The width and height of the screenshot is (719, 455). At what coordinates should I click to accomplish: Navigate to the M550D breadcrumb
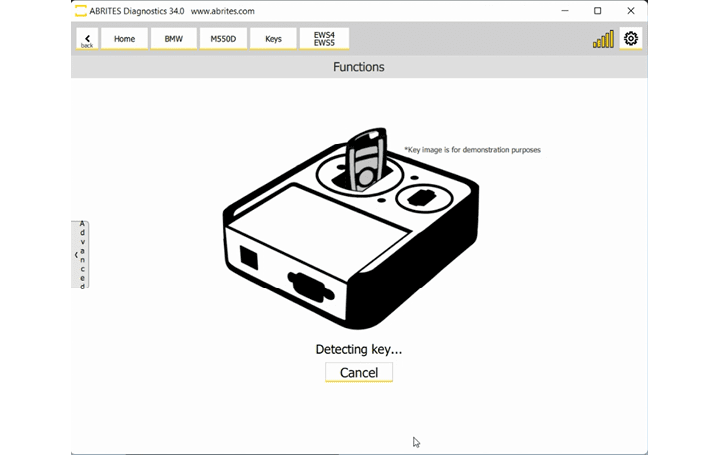point(223,39)
